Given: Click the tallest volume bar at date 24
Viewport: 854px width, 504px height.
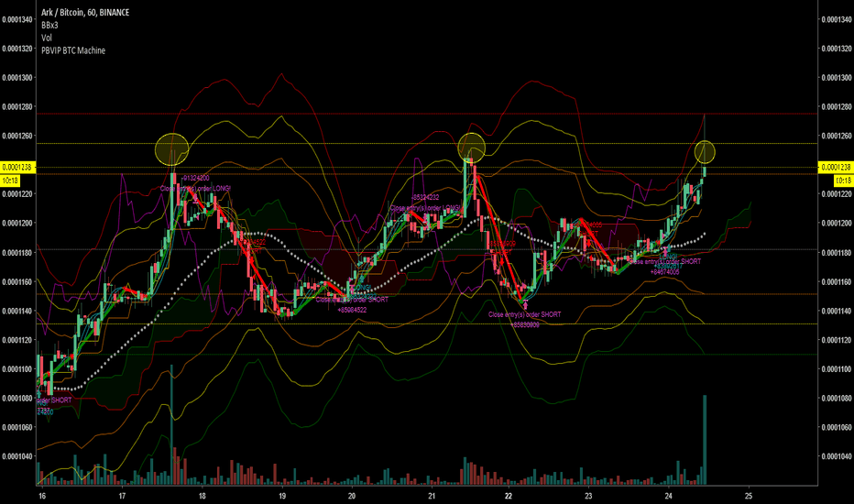Looking at the screenshot, I should click(705, 440).
